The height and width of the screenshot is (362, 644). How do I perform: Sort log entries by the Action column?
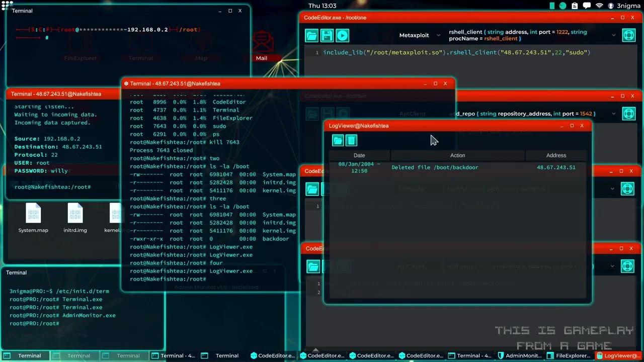coord(457,155)
